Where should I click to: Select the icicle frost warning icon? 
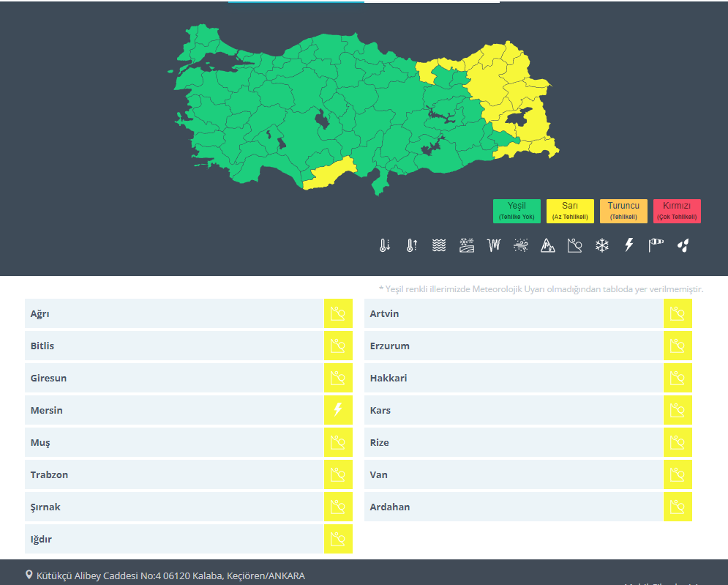coord(494,245)
